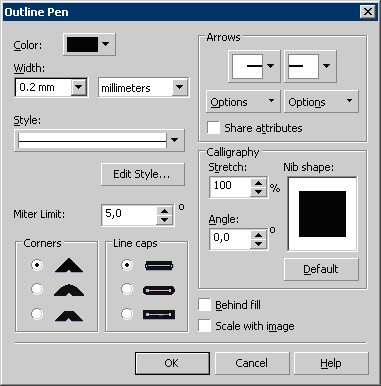Select the round line cap icon
The width and height of the screenshot is (381, 386).
[x=159, y=290]
